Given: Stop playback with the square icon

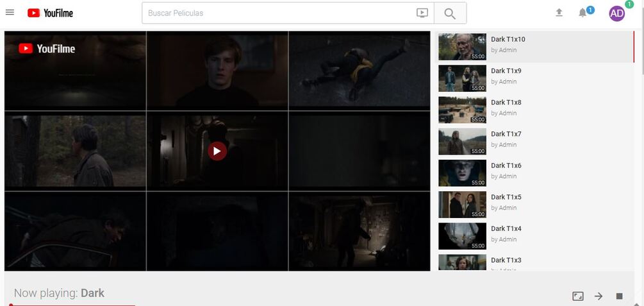Looking at the screenshot, I should 620,296.
